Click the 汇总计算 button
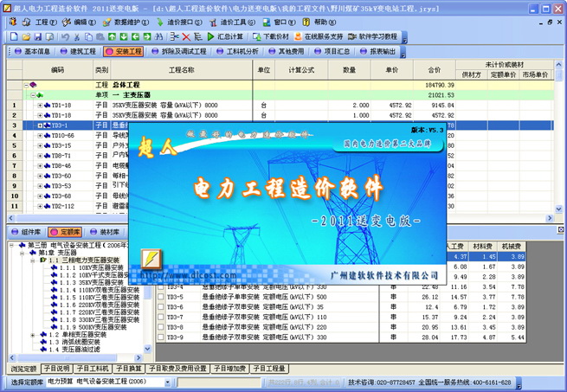The height and width of the screenshot is (392, 567). [x=225, y=36]
